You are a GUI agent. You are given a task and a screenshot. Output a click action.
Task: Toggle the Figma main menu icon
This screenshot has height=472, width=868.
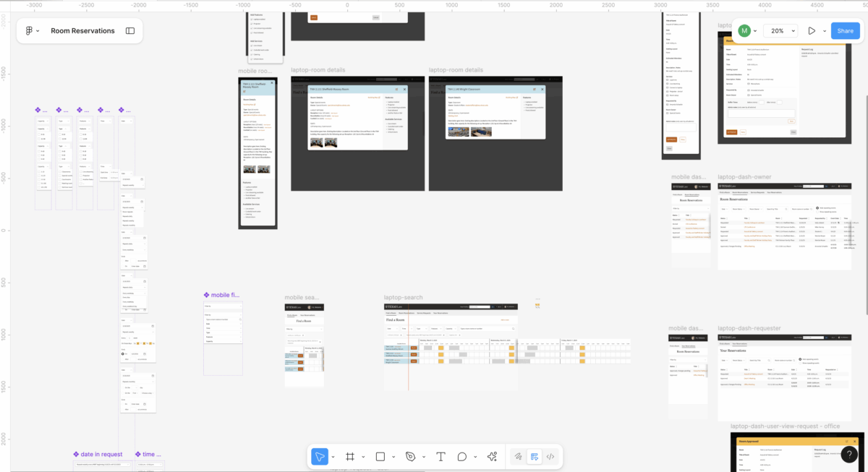(27, 30)
